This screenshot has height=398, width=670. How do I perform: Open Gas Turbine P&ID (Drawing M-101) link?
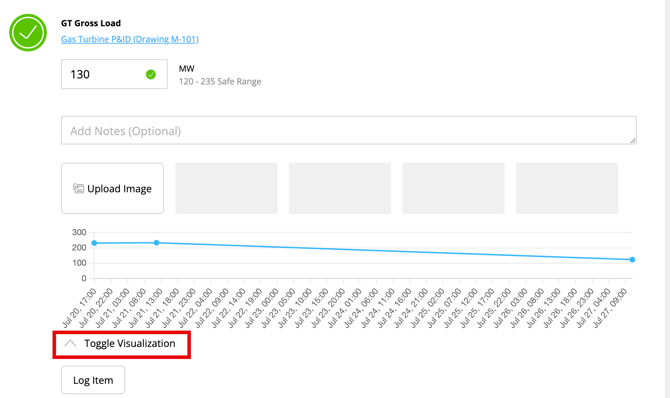click(x=129, y=39)
